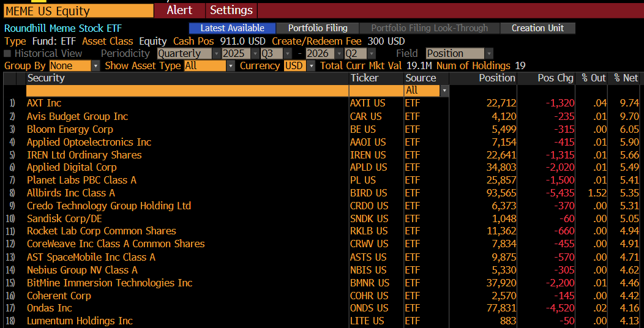
Task: Click the % Net value 9.74
Action: (x=630, y=103)
